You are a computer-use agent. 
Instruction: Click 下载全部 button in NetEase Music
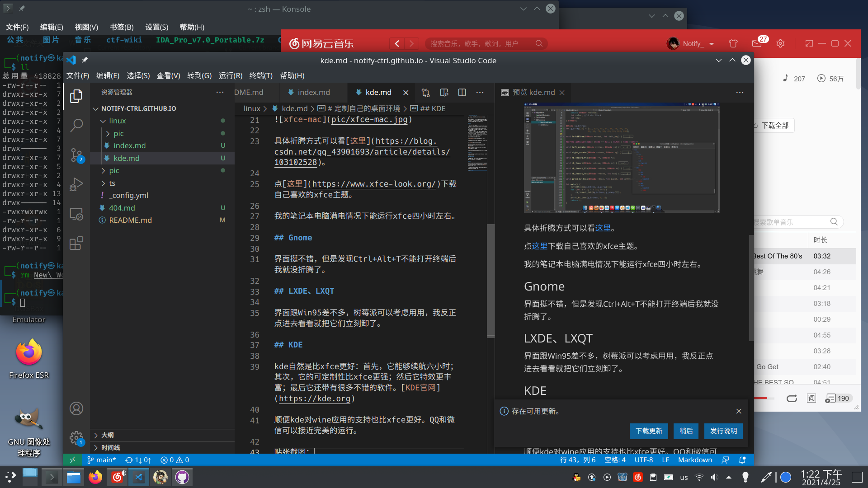[774, 126]
